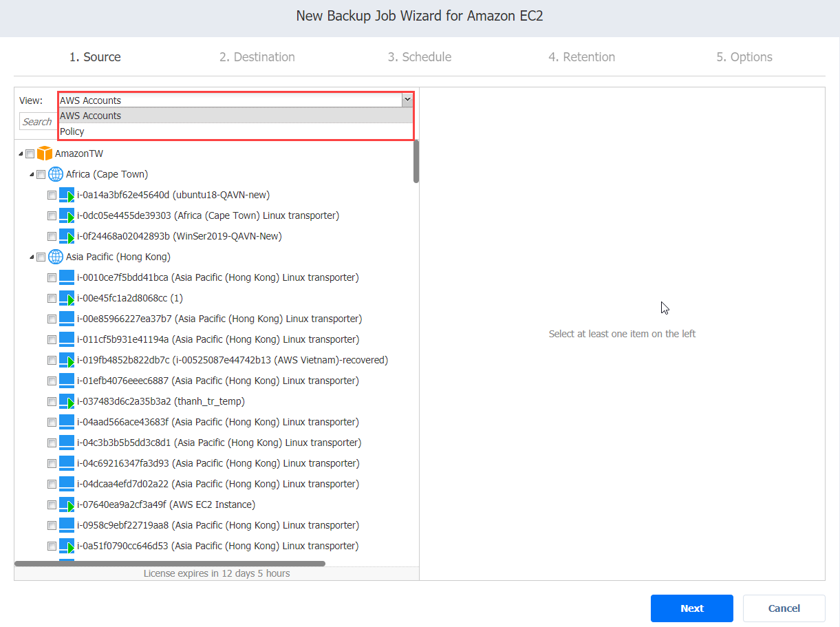
Task: Go to the 5. Options step
Action: click(x=744, y=57)
